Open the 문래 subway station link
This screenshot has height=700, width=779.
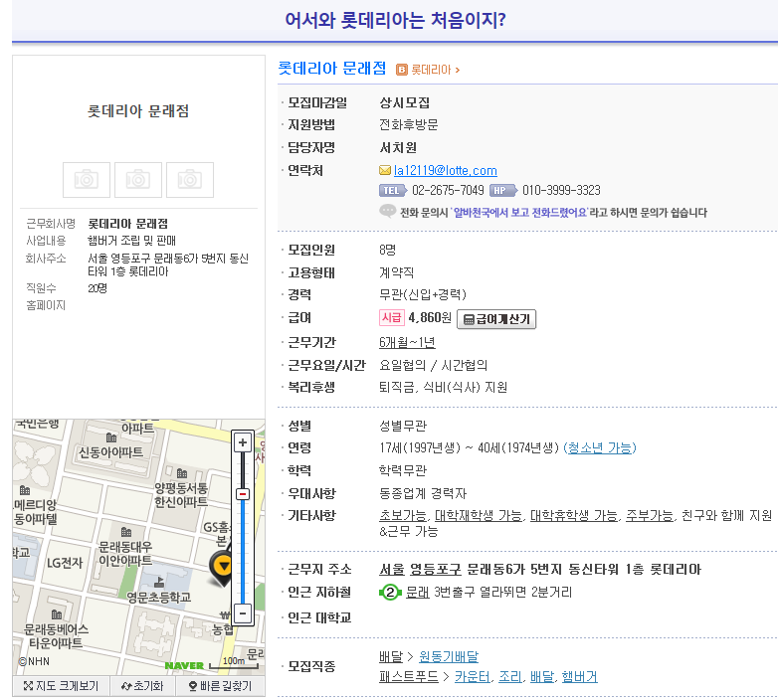click(x=417, y=593)
